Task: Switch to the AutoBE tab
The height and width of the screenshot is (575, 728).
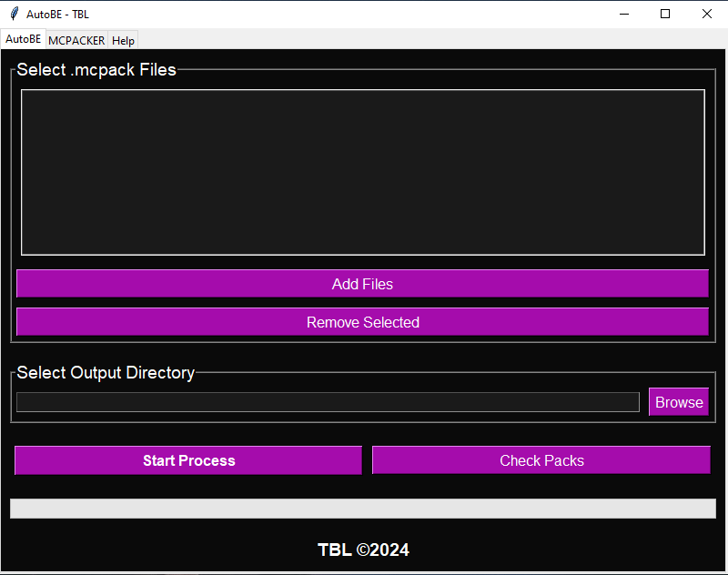Action: [24, 39]
